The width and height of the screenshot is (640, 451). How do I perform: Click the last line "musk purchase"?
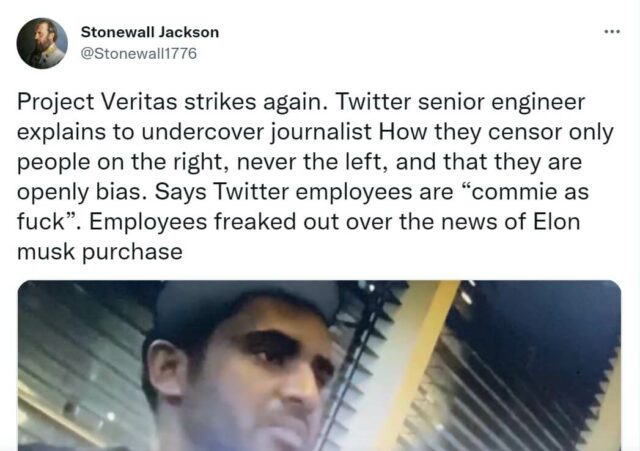point(100,252)
